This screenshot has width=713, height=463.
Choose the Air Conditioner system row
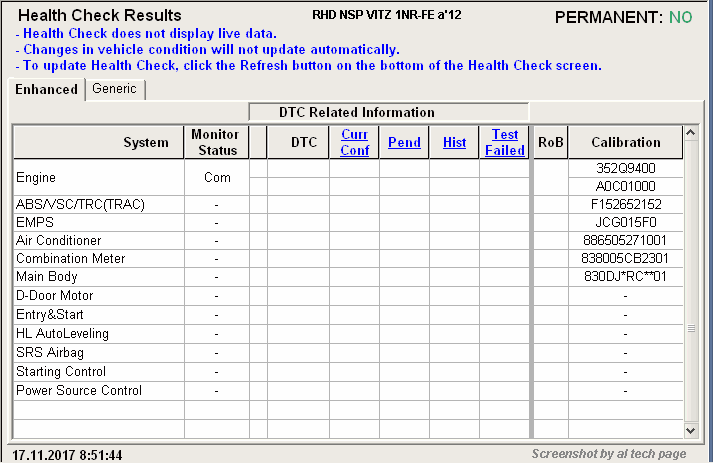(59, 241)
